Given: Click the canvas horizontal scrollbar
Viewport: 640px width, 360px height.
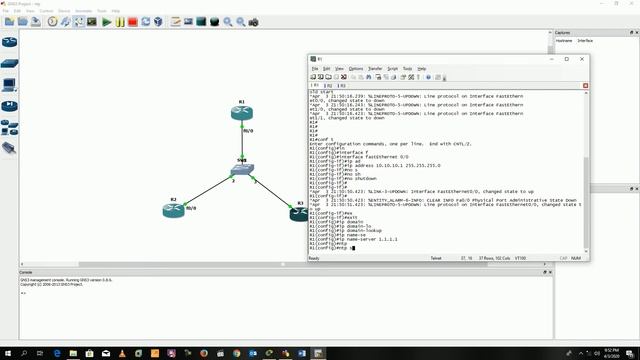Looking at the screenshot, I should click(x=283, y=264).
